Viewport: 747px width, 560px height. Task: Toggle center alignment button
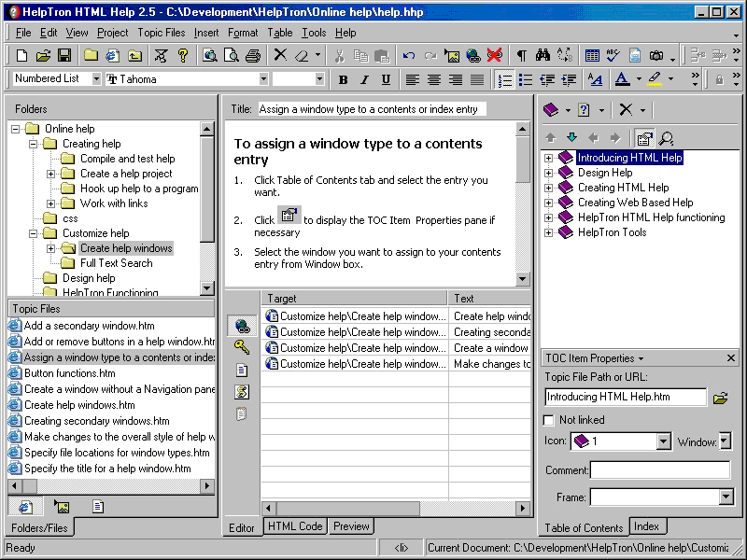pos(434,79)
